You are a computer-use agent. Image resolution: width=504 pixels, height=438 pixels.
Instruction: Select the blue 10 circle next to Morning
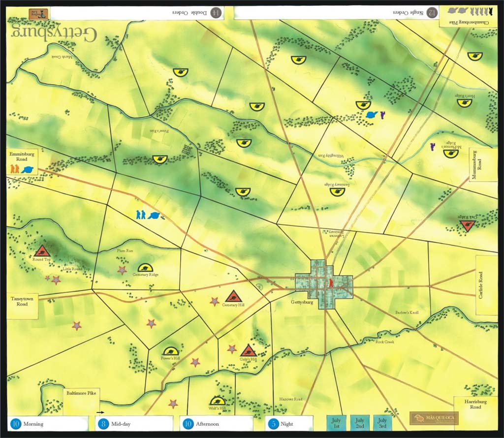point(15,424)
